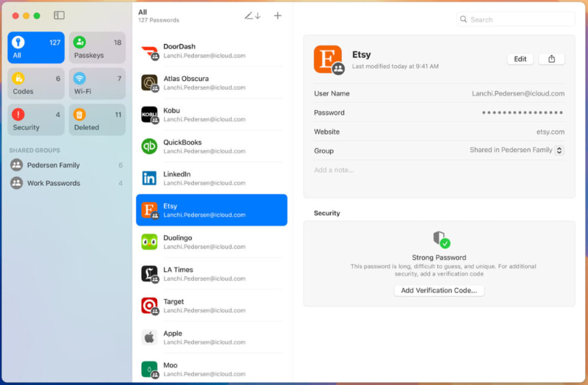
Task: Click the yellow Codes lock icon
Action: (x=18, y=78)
